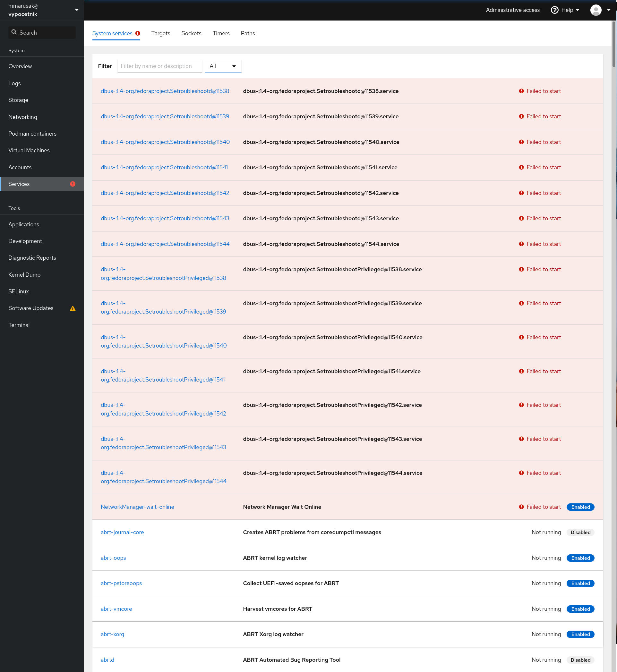Click the failed icon on SetroubleshootPrivileged@11544 row

coord(521,473)
